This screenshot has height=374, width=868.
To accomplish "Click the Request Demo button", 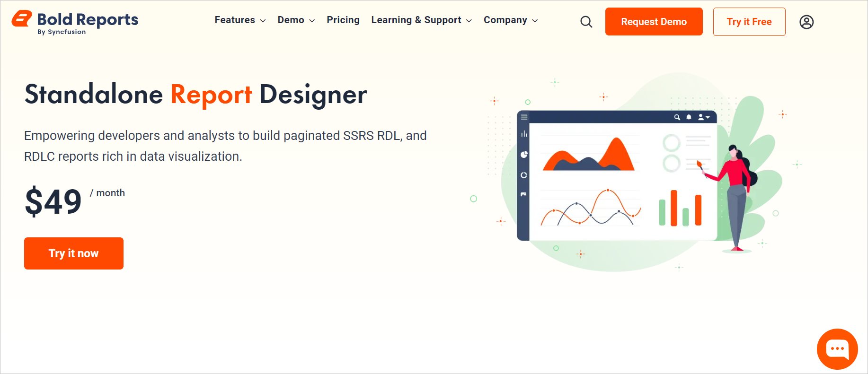I will click(654, 22).
